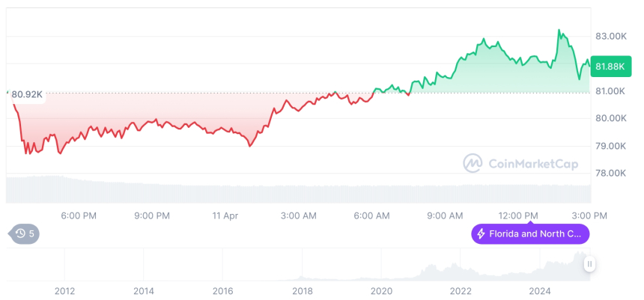Select year 2024 on the timeline
Screen dimensions: 644x300
540,291
